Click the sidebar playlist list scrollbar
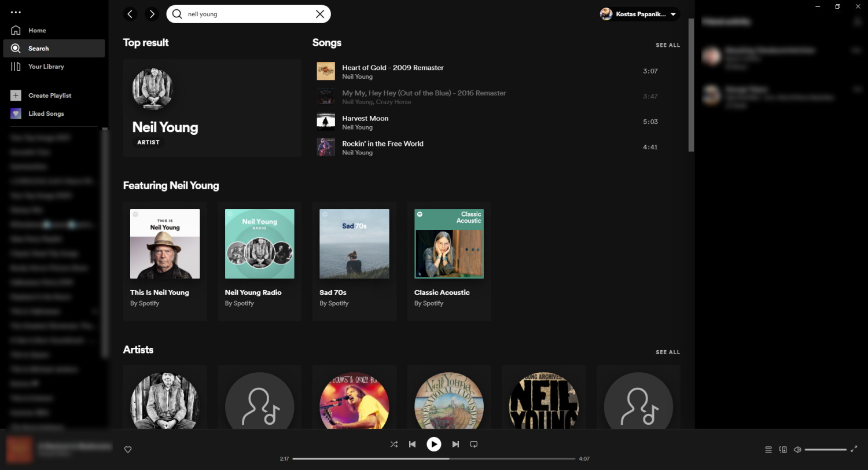Viewport: 868px width, 470px height. coord(105,243)
